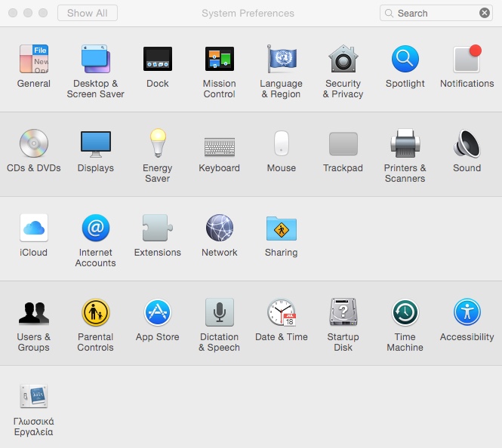
Task: Click inside the Search field
Action: pos(436,13)
